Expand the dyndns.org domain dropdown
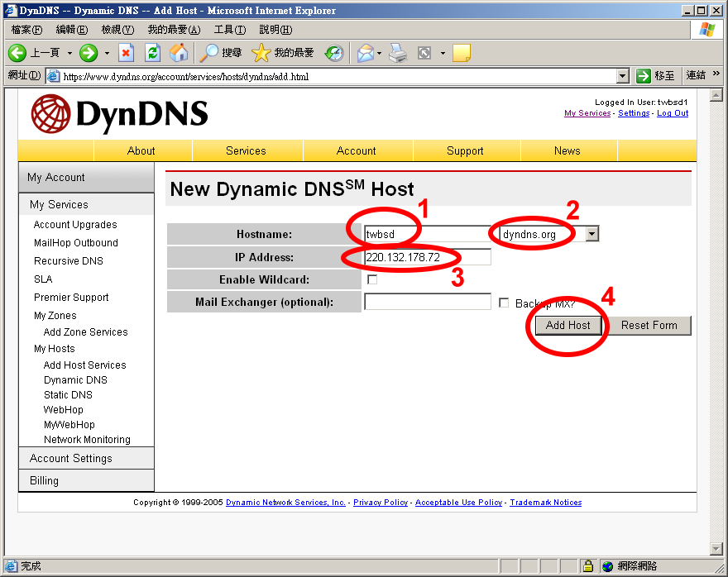The width and height of the screenshot is (728, 577). 591,234
